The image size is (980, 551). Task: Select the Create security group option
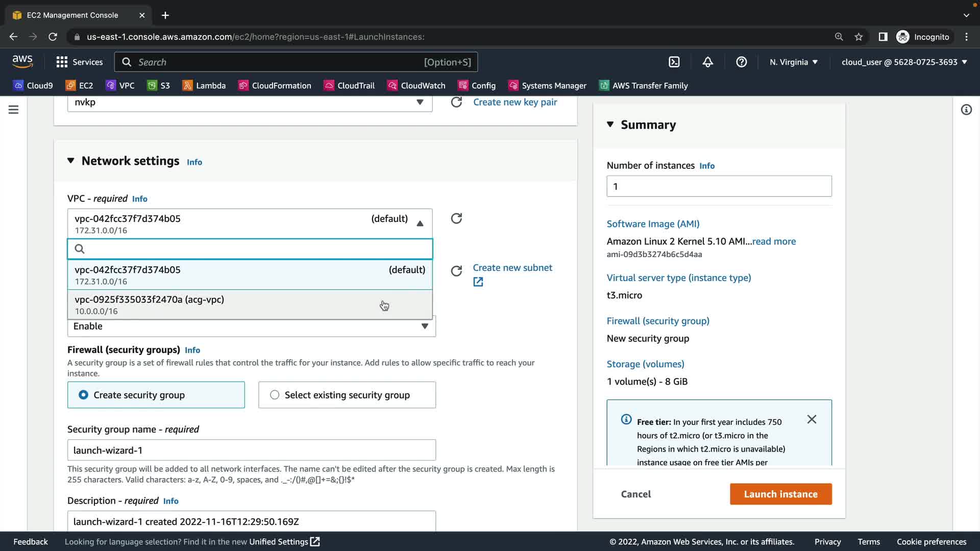pos(156,395)
